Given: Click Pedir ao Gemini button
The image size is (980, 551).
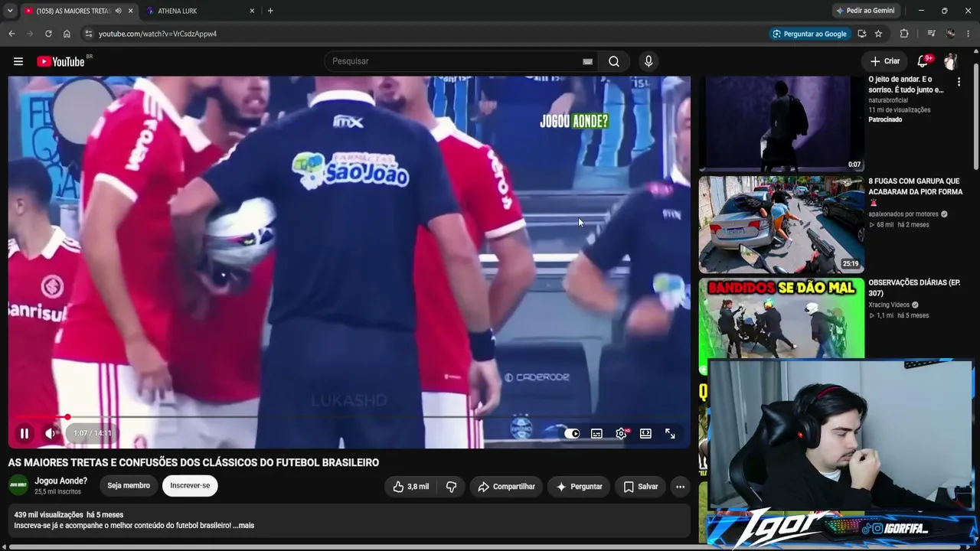Looking at the screenshot, I should 865,11.
